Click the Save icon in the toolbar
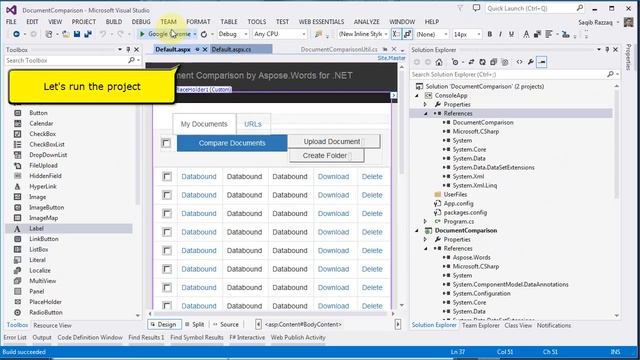 click(77, 34)
